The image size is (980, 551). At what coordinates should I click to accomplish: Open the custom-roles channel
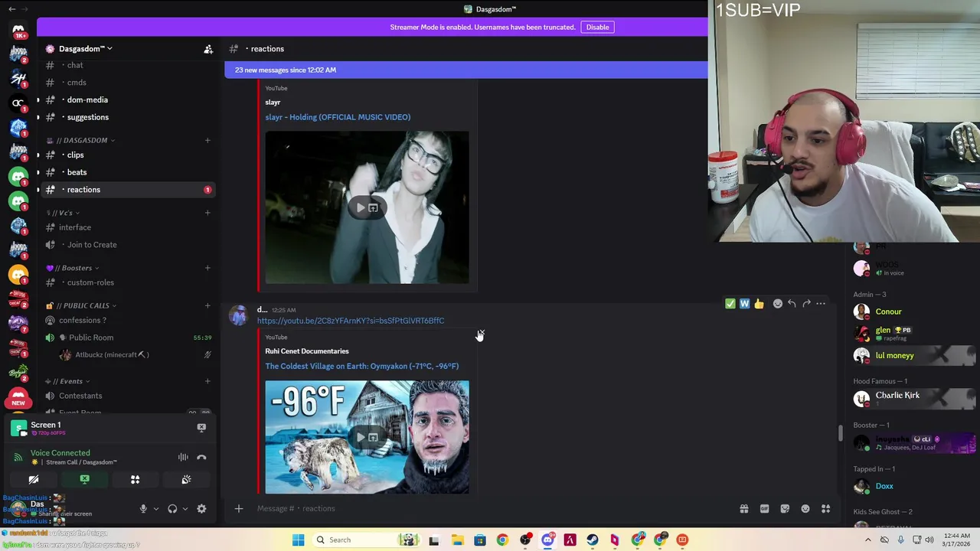pos(128,282)
